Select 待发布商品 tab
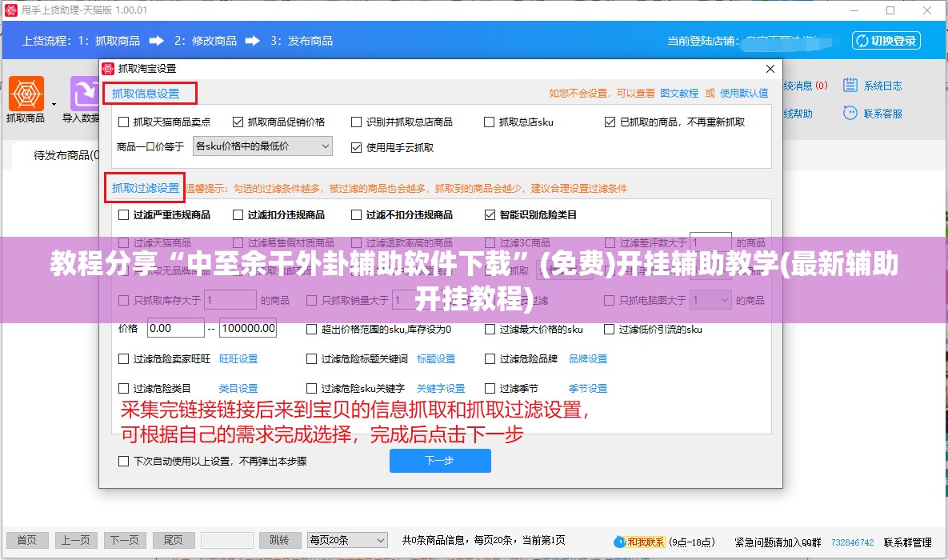Image resolution: width=948 pixels, height=560 pixels. (66, 155)
